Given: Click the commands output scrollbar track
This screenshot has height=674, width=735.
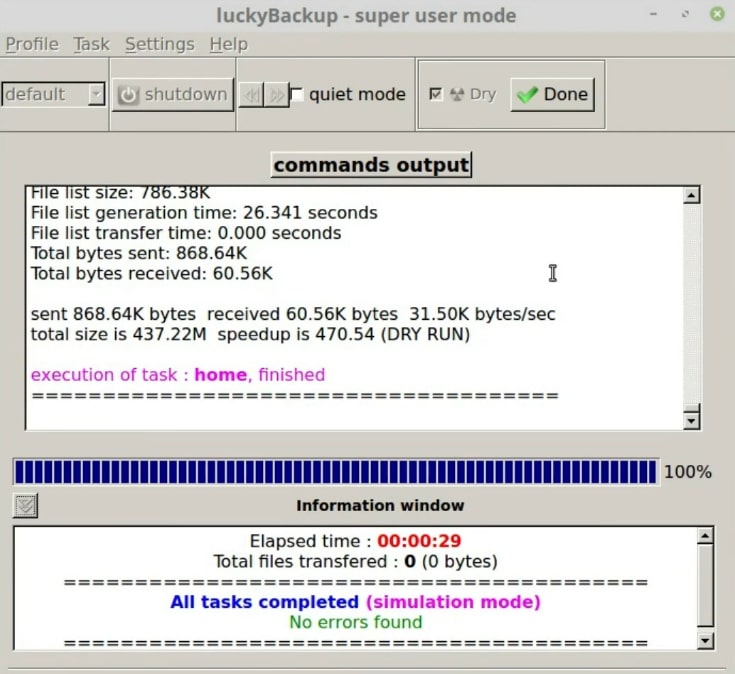Looking at the screenshot, I should pos(691,303).
